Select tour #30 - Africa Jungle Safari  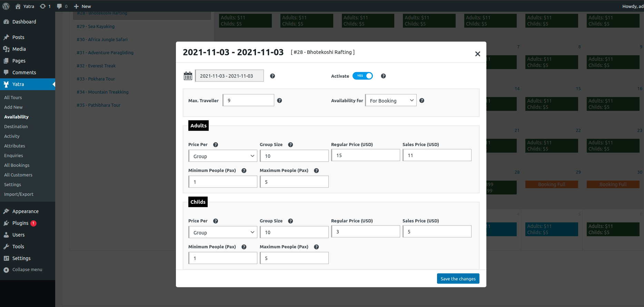102,40
